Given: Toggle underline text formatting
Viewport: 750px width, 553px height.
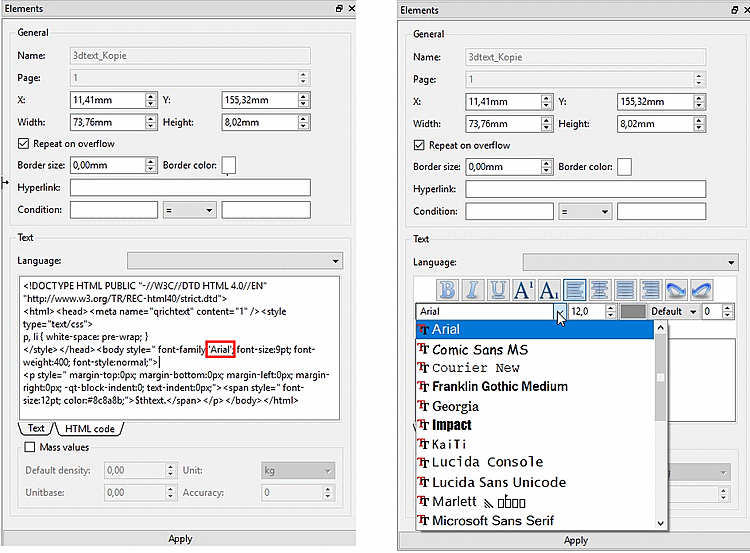Looking at the screenshot, I should tap(498, 290).
